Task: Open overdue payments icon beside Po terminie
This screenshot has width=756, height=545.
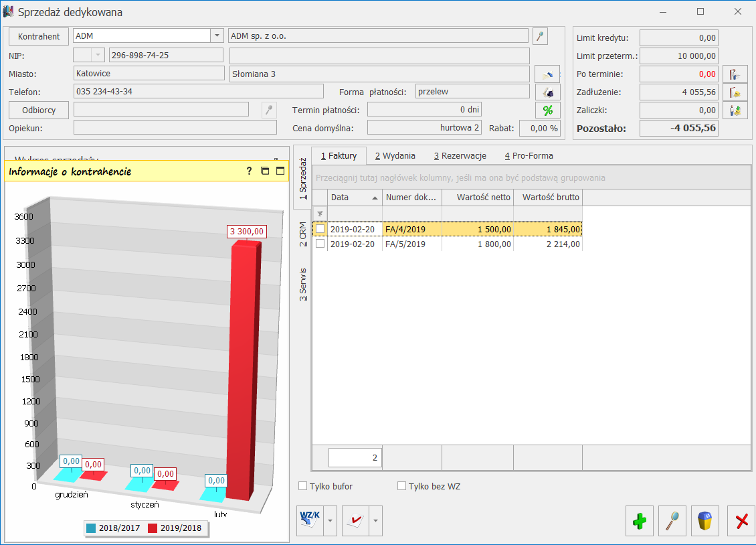Action: point(734,74)
